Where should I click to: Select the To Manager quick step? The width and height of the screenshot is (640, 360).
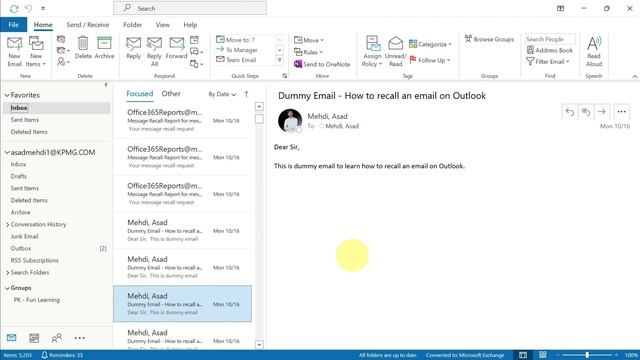[x=237, y=50]
